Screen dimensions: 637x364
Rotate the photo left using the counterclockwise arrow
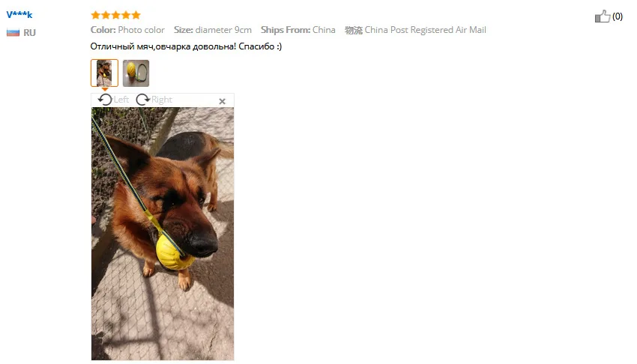coord(105,100)
